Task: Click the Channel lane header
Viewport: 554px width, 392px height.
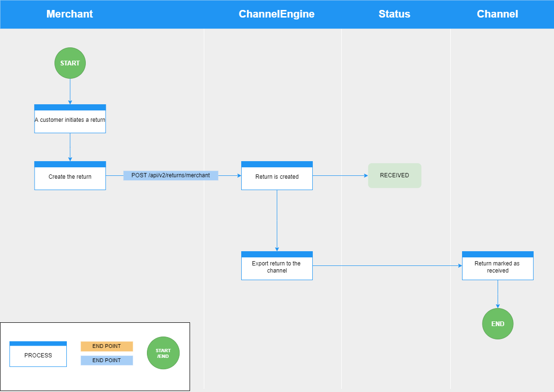Action: click(498, 14)
